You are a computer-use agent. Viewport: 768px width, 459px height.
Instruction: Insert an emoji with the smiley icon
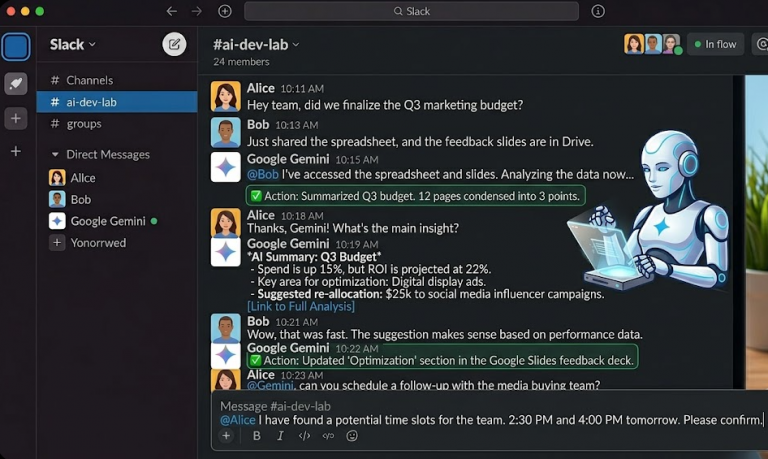352,436
